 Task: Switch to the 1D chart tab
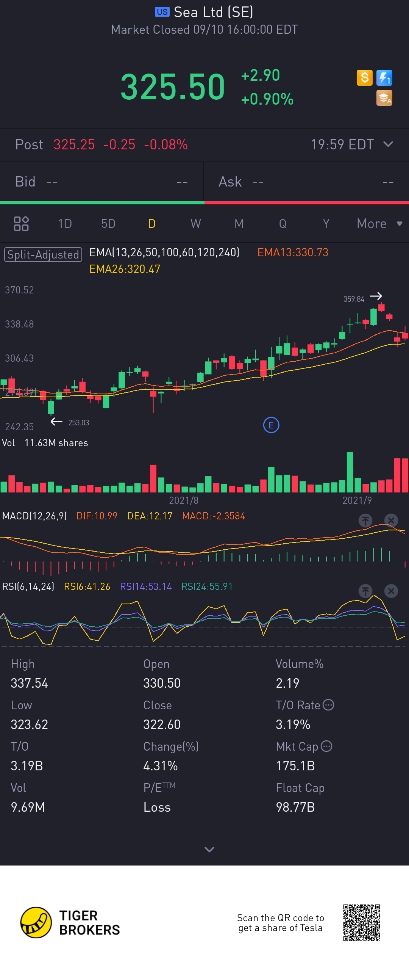tap(65, 223)
